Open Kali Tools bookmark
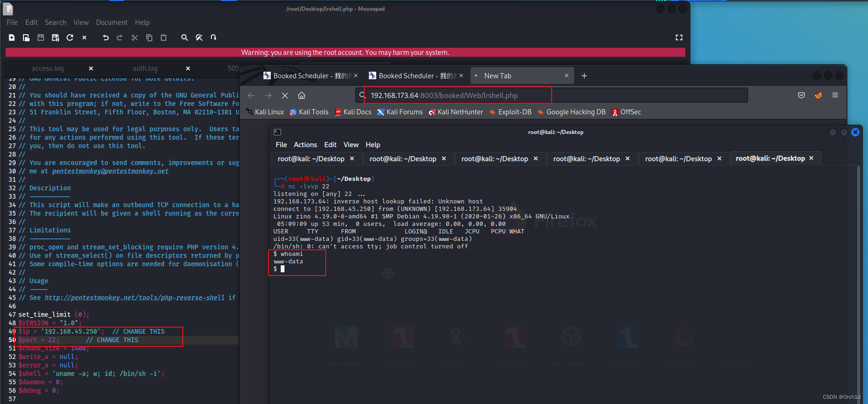The height and width of the screenshot is (404, 868). [x=309, y=112]
